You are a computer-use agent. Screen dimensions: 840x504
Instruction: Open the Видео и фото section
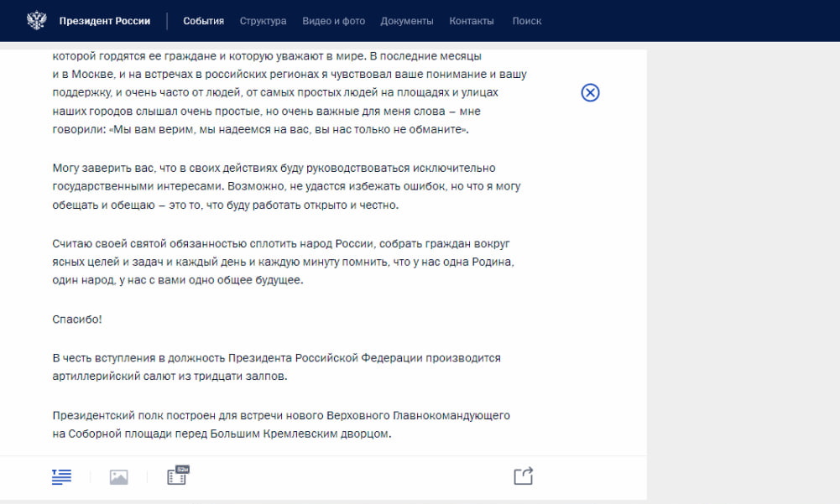(333, 21)
